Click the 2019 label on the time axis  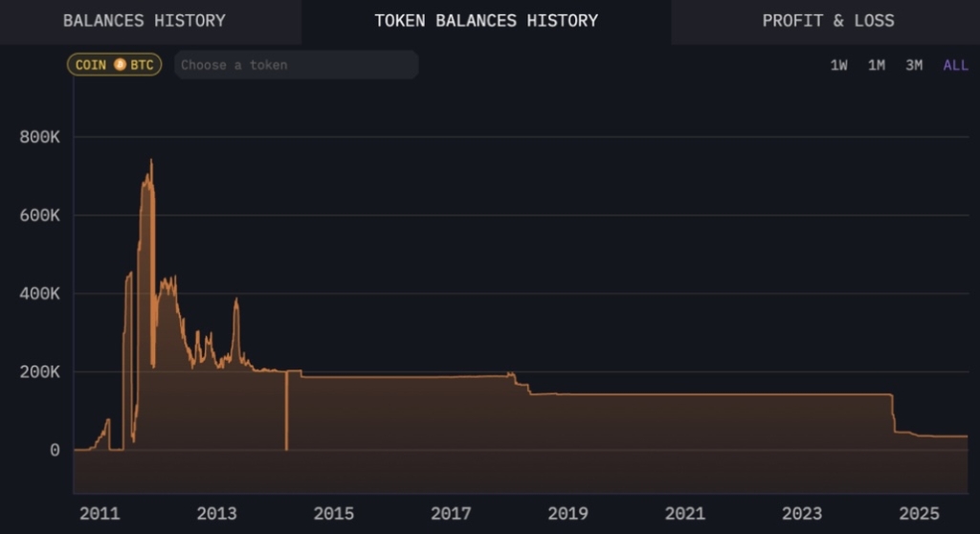568,514
